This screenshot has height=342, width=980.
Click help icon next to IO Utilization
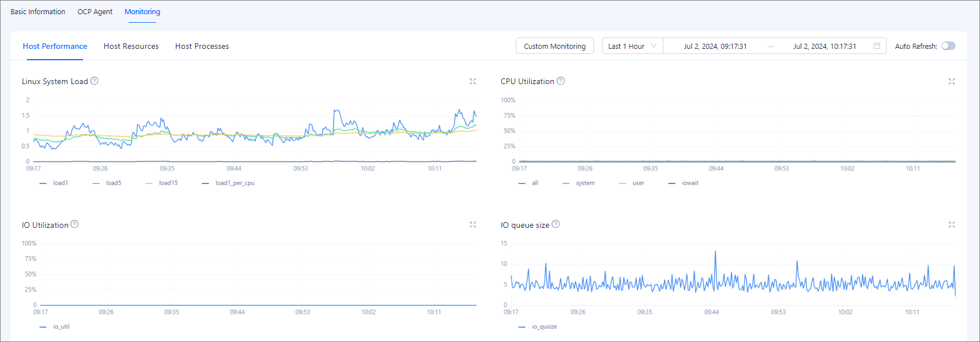(74, 224)
